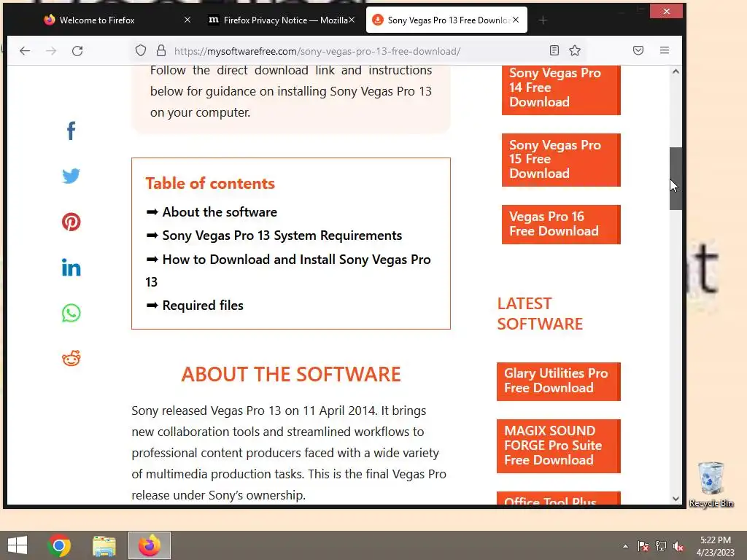Select the Sony Vegas Pro 13 tab
747x560 pixels.
click(x=446, y=20)
